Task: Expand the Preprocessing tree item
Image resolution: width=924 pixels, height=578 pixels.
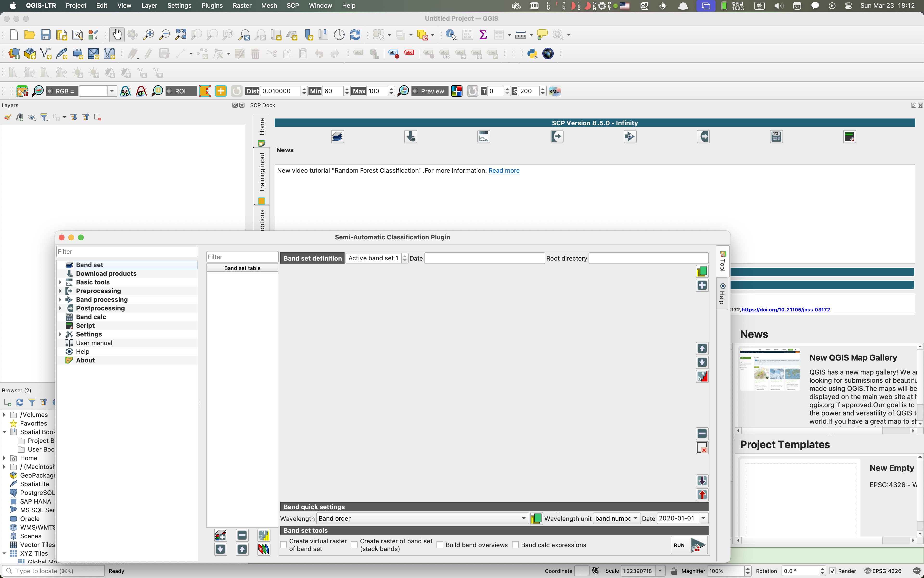Action: pos(60,291)
